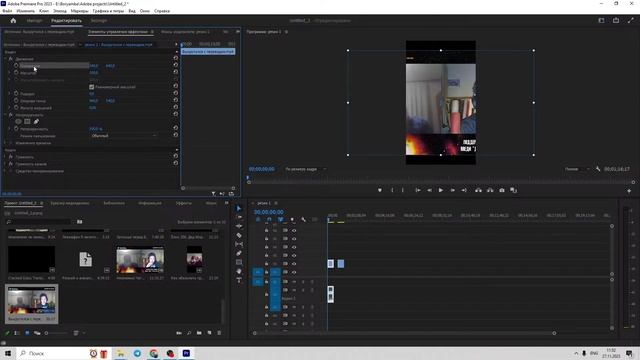Switch to the Import workspace tab
The height and width of the screenshot is (360, 640).
click(34, 20)
